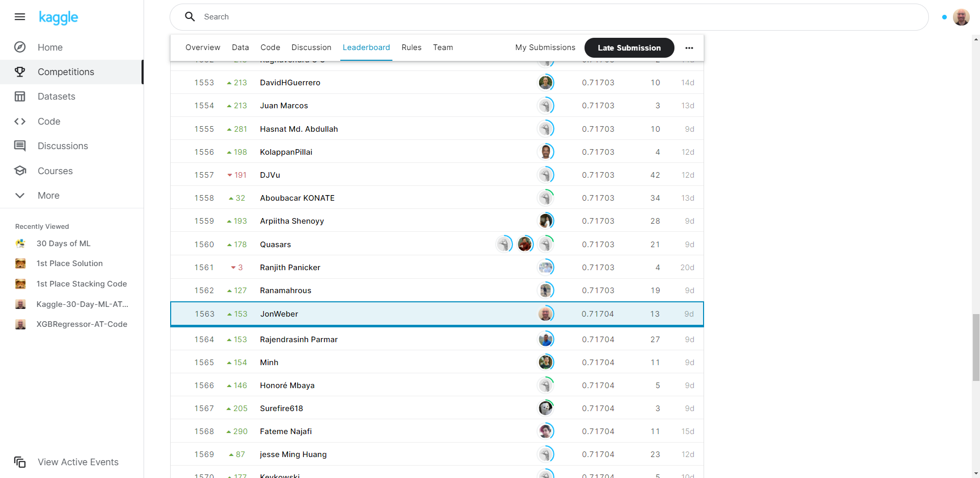Switch to the Data tab

pos(240,47)
